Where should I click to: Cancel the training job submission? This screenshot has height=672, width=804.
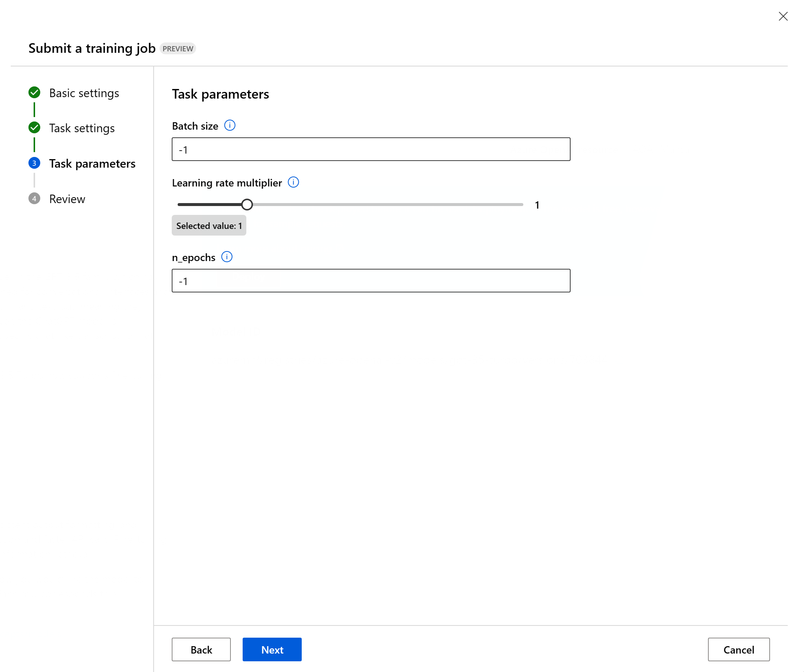click(738, 649)
